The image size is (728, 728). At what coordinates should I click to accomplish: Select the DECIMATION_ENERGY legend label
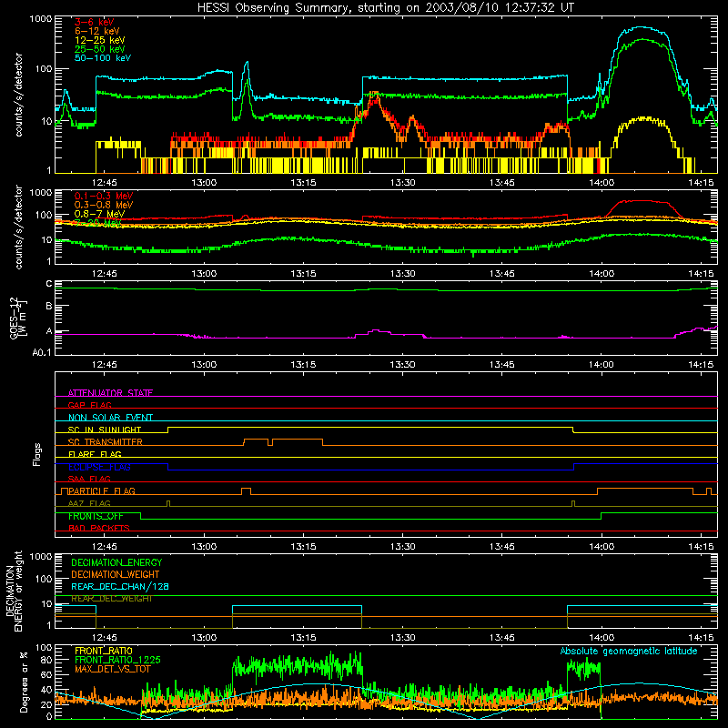pyautogui.click(x=116, y=562)
